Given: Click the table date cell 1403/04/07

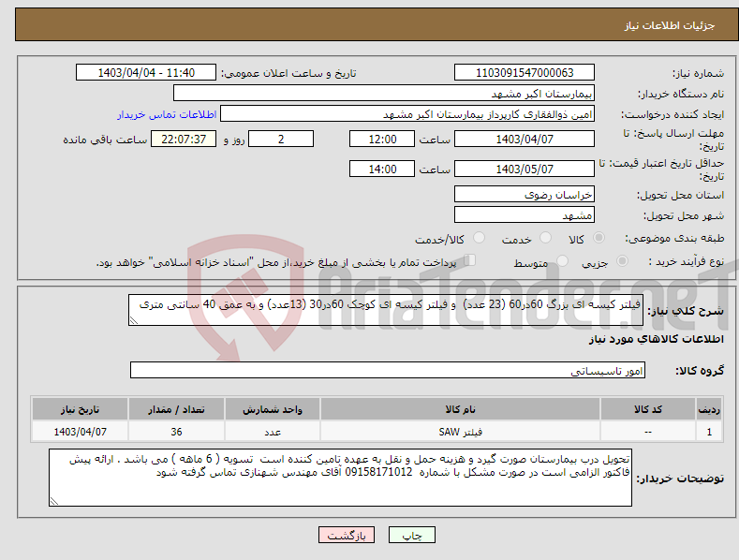Looking at the screenshot, I should pyautogui.click(x=81, y=432).
